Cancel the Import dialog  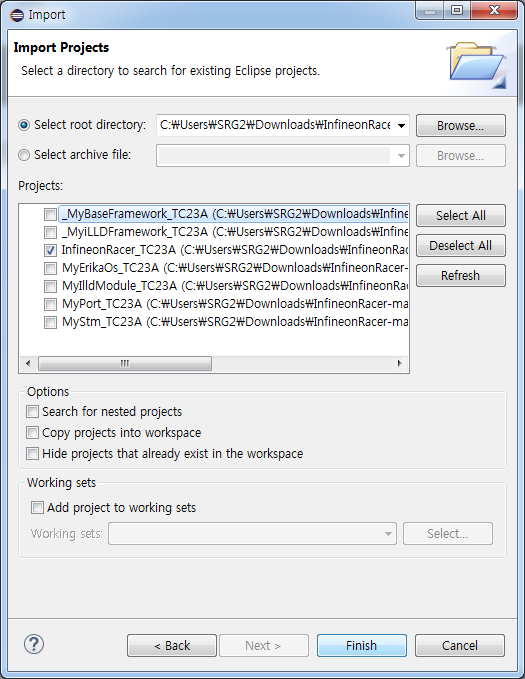[x=460, y=646]
